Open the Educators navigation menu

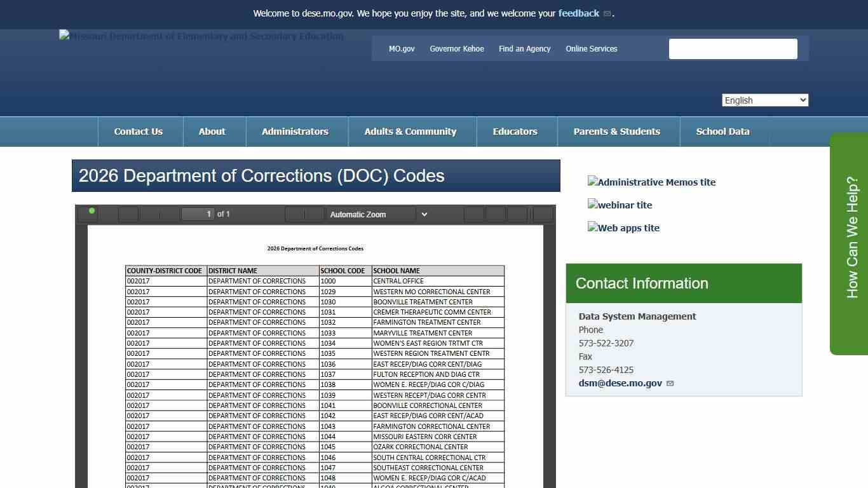(x=515, y=131)
